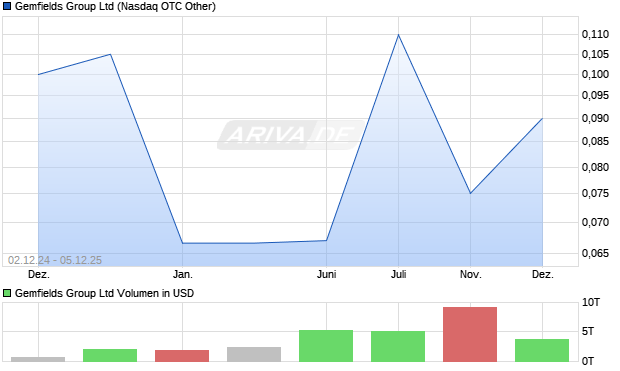Click the 0,110 price axis label
620x371 pixels.
(595, 34)
